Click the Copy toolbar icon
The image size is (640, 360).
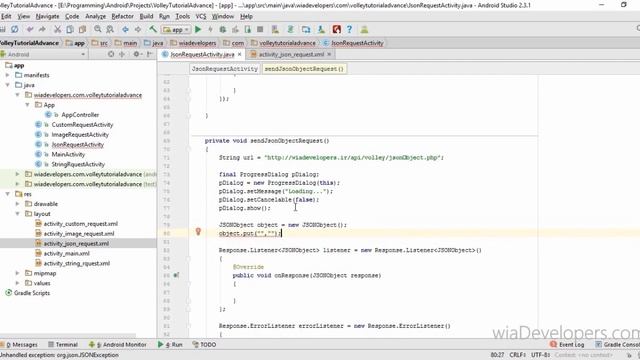[x=70, y=29]
